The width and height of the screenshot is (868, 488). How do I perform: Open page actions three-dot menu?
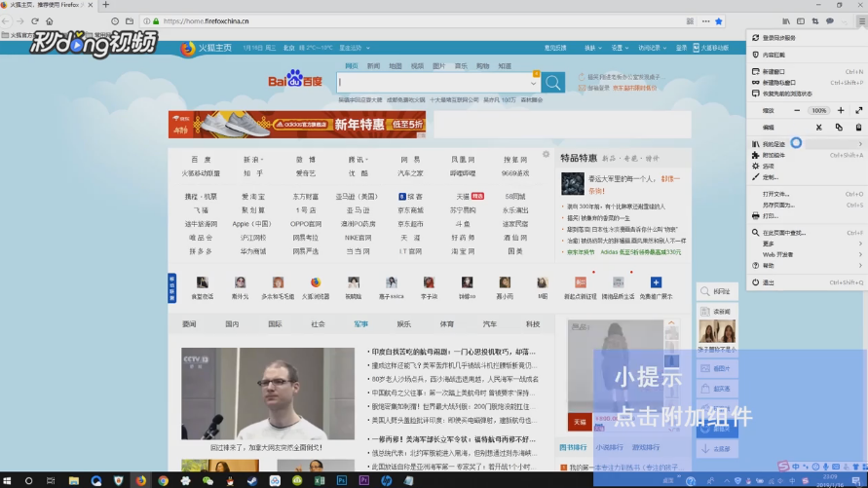(705, 21)
